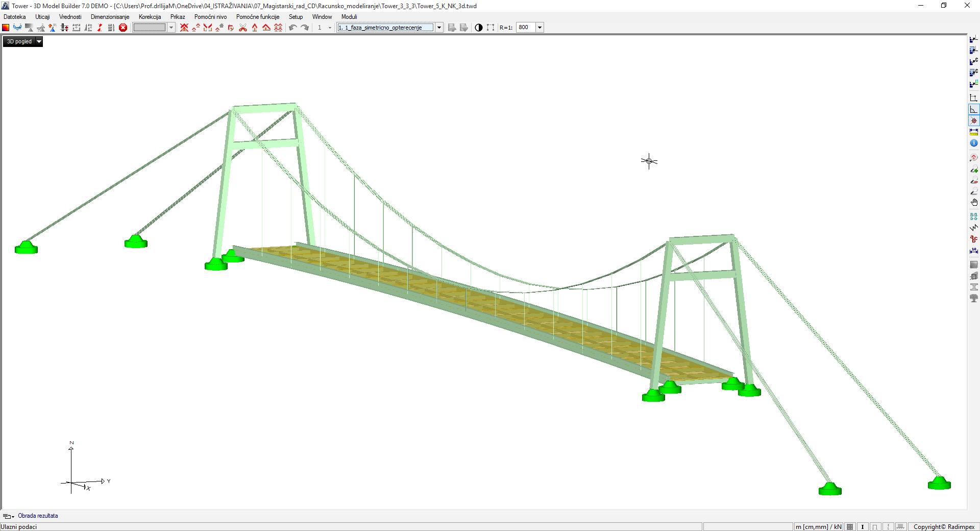Toggle the crosshair snap icon in sidebar
Screen dimensions: 980x531
pos(974,121)
